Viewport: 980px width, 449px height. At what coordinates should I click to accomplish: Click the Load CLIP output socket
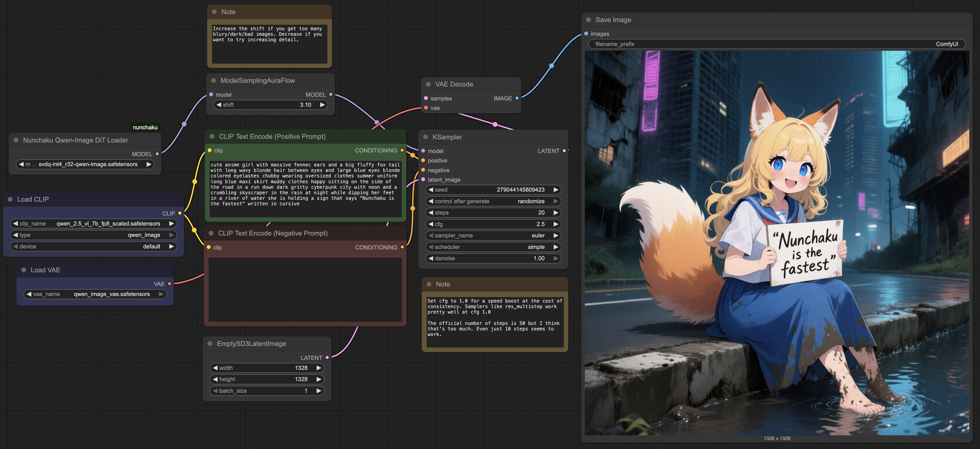[x=179, y=213]
